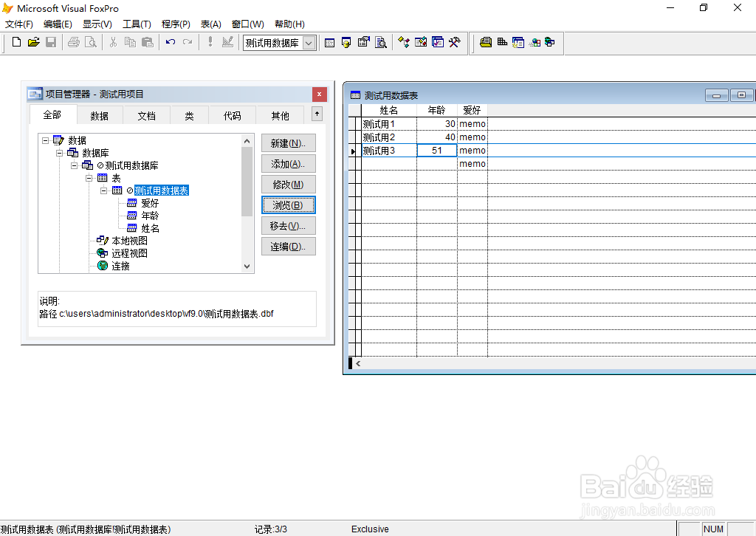Click the Run exclamation mark icon
756x536 pixels.
(210, 42)
